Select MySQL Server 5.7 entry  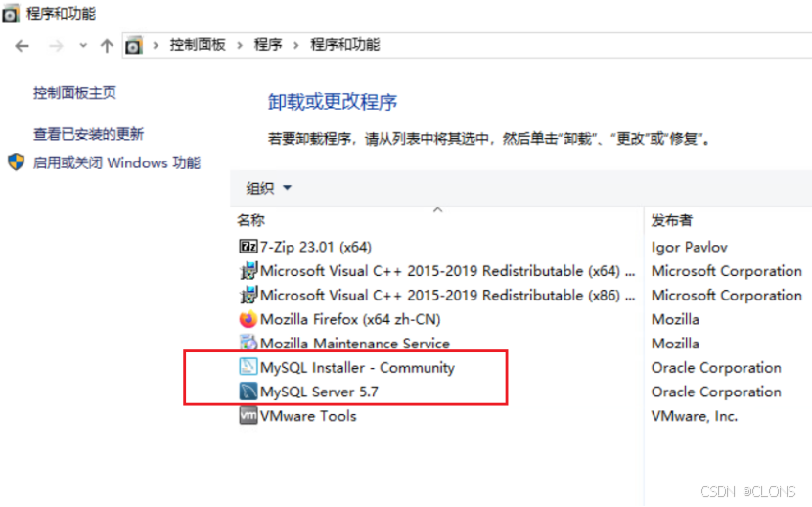(319, 392)
